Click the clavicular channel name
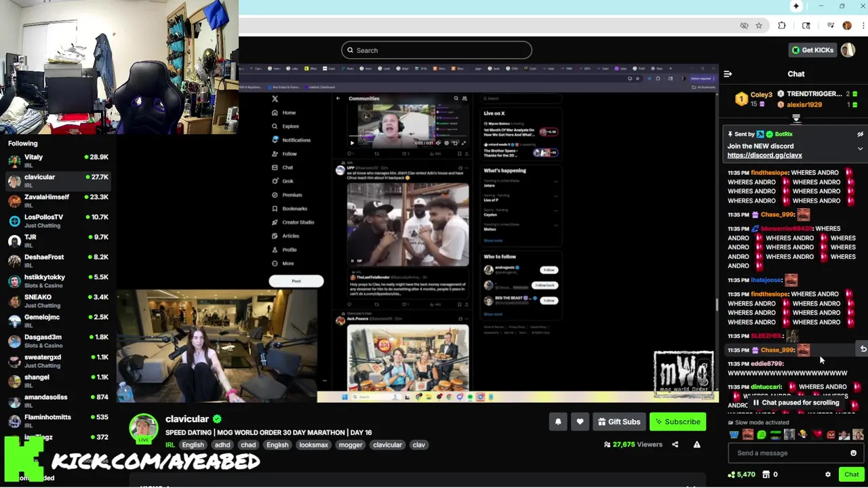This screenshot has width=868, height=488. (x=187, y=419)
